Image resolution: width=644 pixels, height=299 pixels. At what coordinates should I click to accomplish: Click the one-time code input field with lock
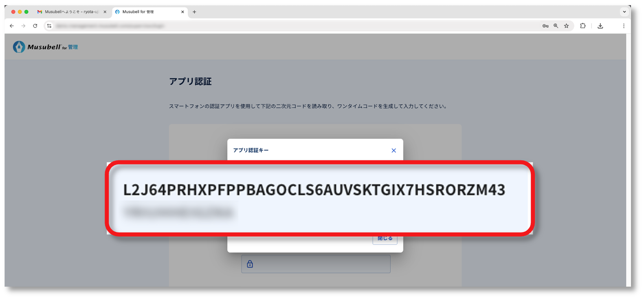coord(316,264)
